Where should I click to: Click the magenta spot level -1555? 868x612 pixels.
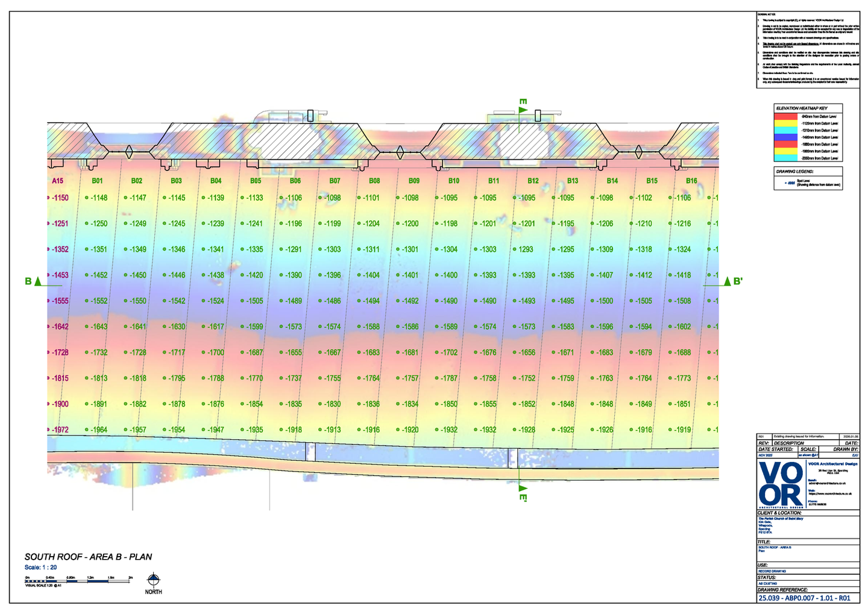tap(60, 301)
